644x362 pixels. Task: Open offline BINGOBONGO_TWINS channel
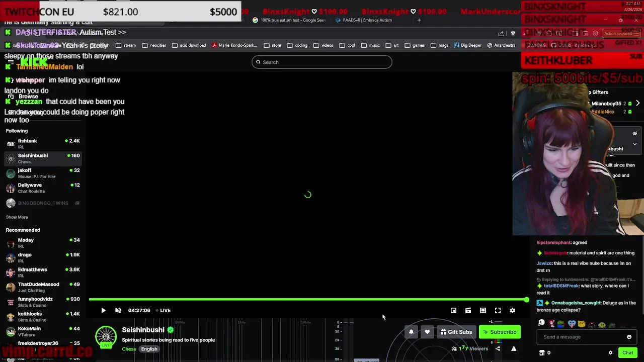43,203
